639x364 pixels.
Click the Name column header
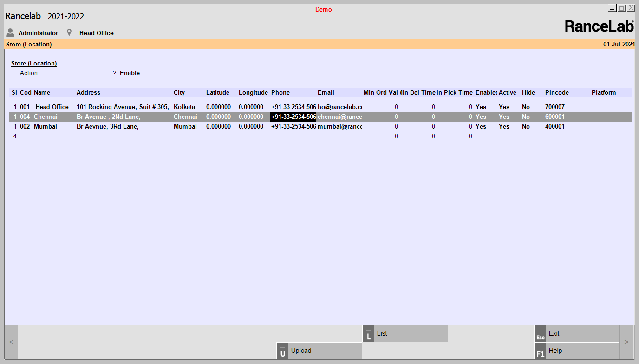(x=42, y=93)
